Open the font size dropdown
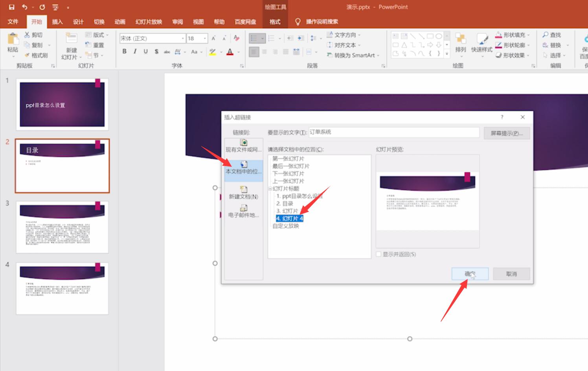The height and width of the screenshot is (371, 588). pyautogui.click(x=205, y=38)
